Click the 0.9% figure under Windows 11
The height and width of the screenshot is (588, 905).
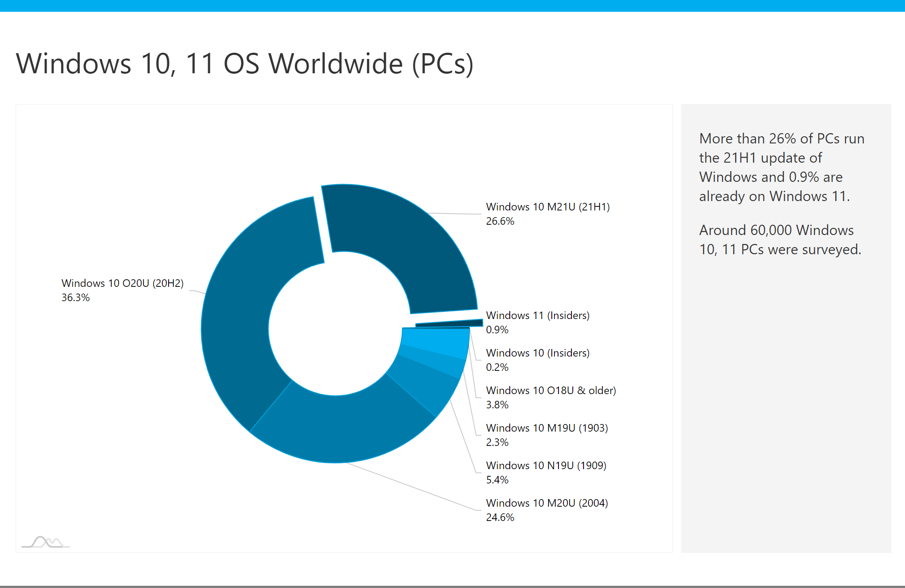(x=497, y=330)
